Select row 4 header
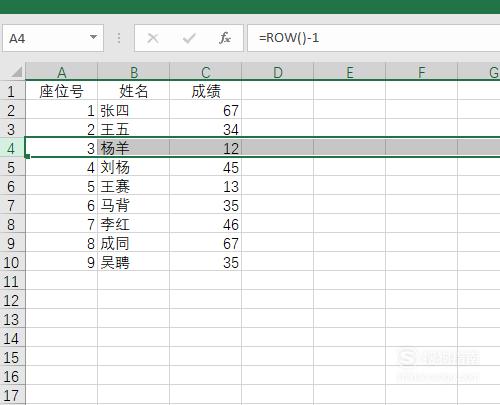This screenshot has height=405, width=500. (12, 148)
